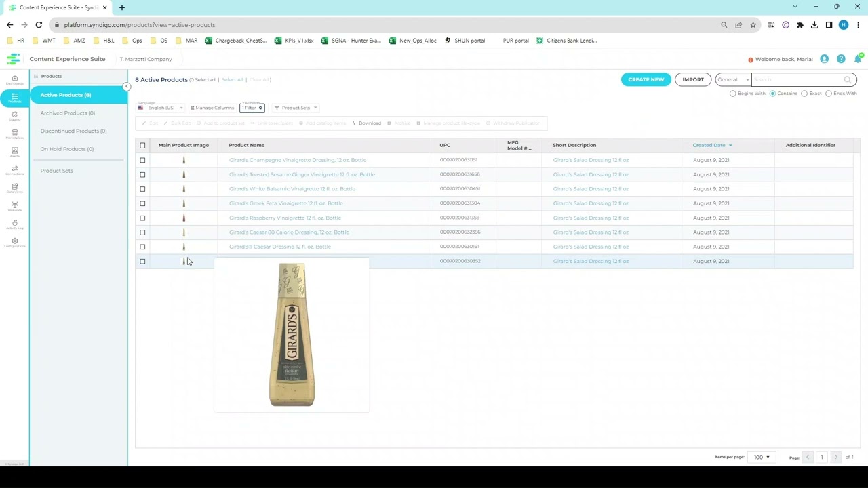The width and height of the screenshot is (868, 488).
Task: Select the Begins With search option
Action: click(x=732, y=94)
